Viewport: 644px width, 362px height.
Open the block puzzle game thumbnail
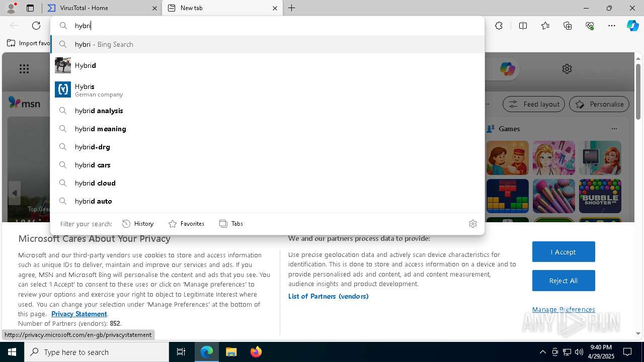[508, 196]
